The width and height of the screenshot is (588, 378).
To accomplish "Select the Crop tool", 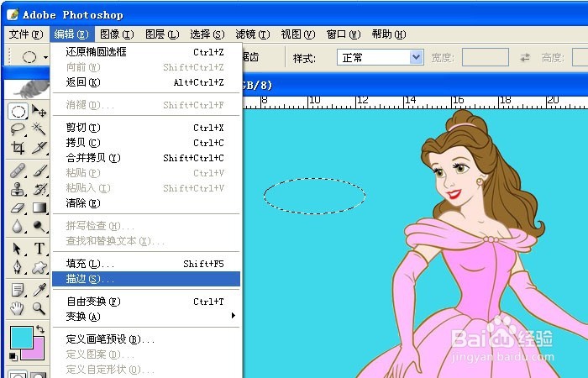I will coord(18,147).
